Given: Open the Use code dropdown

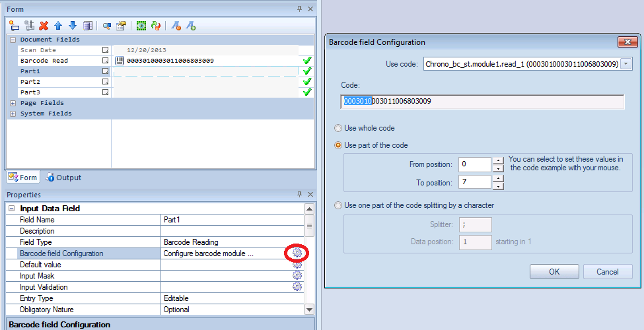Looking at the screenshot, I should 626,64.
